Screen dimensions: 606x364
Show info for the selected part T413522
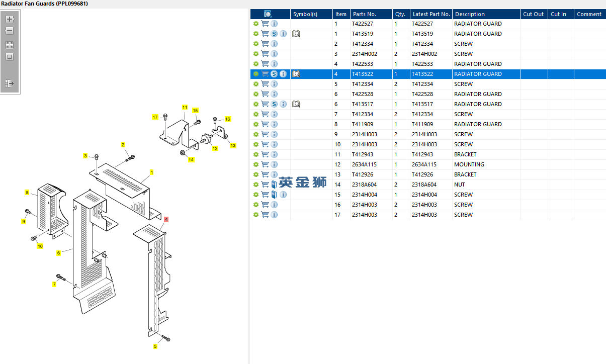283,74
